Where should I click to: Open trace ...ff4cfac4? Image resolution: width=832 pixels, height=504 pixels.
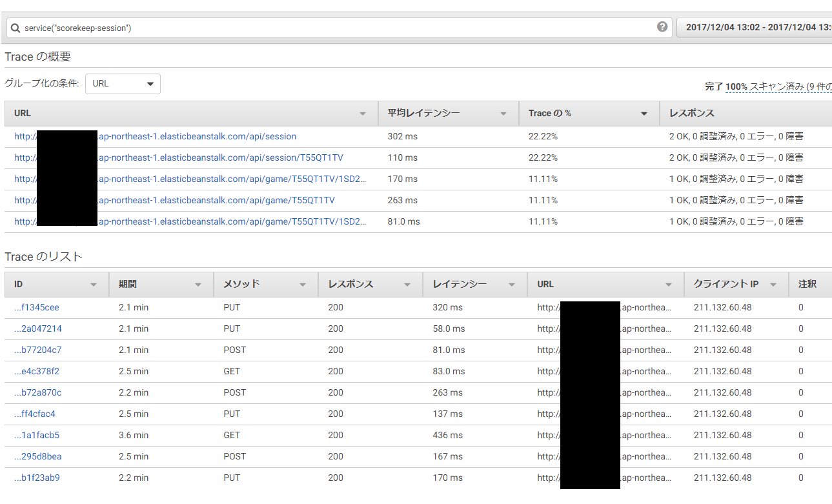[x=34, y=414]
